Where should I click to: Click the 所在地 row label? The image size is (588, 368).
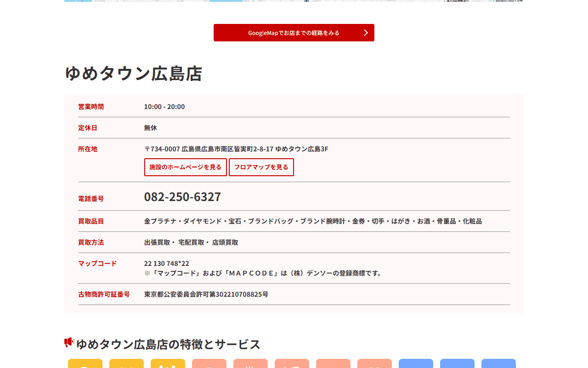(88, 149)
